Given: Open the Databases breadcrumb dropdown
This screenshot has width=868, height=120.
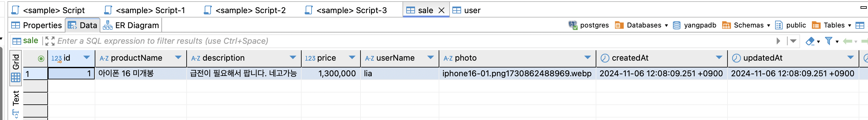Looking at the screenshot, I should tap(666, 25).
